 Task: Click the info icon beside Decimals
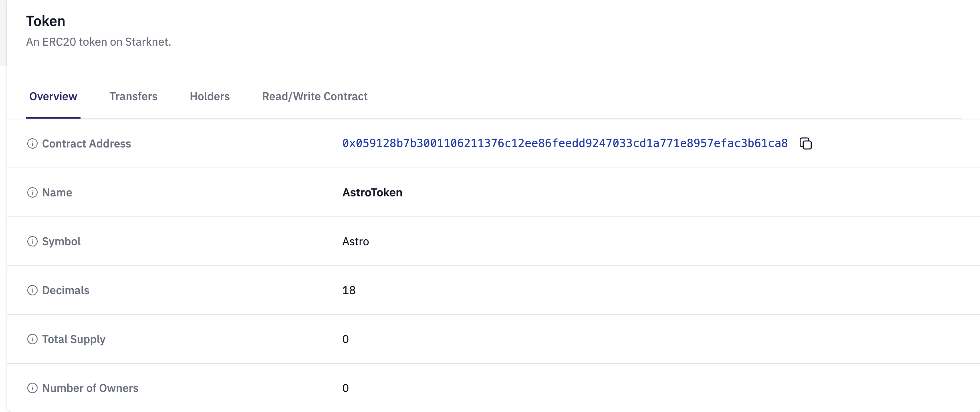pos(32,290)
